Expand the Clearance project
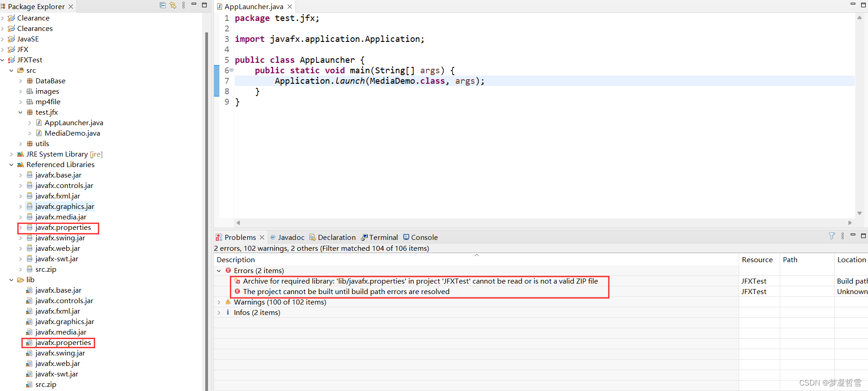 tap(2, 18)
